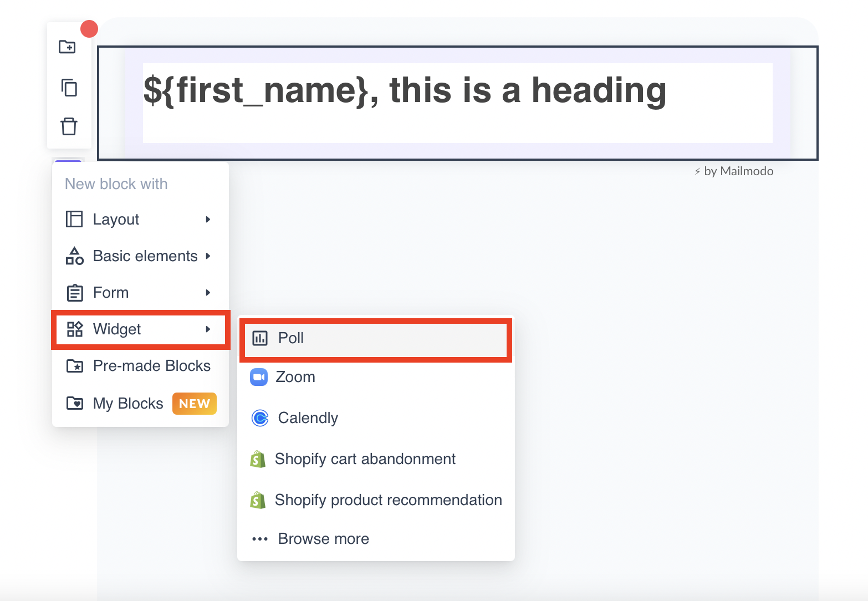This screenshot has width=868, height=601.
Task: Click the Basic elements shapes icon
Action: (x=74, y=256)
